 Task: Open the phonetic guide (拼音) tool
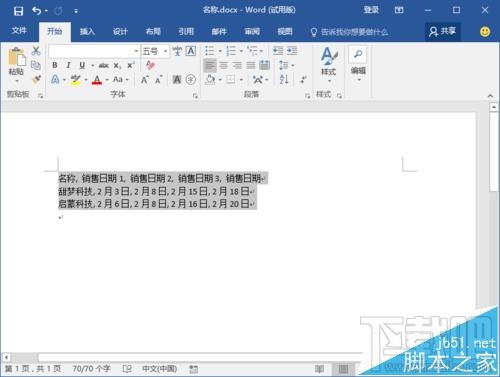pyautogui.click(x=177, y=51)
